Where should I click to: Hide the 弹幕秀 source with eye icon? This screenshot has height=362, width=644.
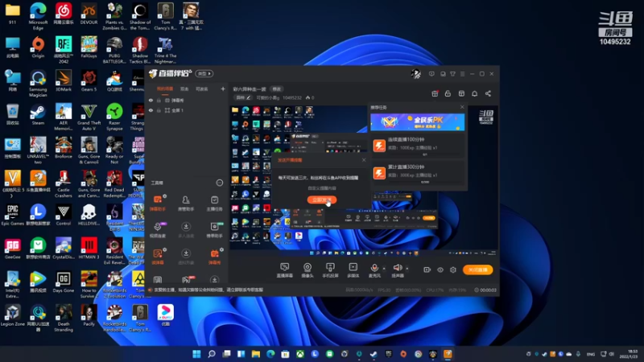click(151, 100)
